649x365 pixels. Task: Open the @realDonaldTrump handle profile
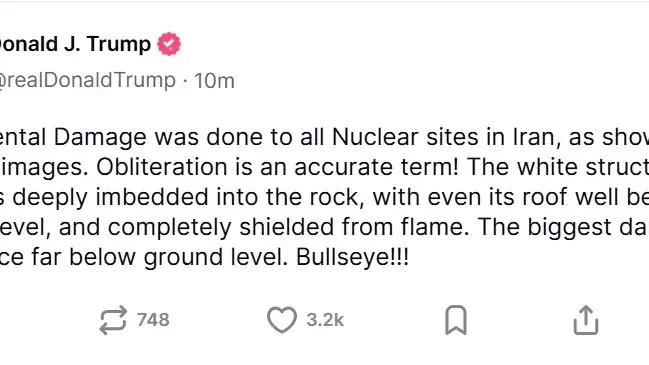pyautogui.click(x=87, y=80)
